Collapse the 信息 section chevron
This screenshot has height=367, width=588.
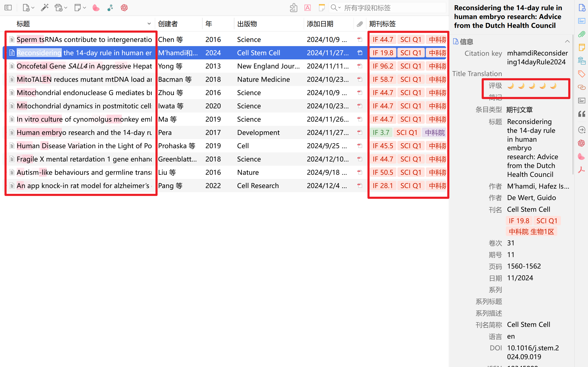click(x=567, y=41)
